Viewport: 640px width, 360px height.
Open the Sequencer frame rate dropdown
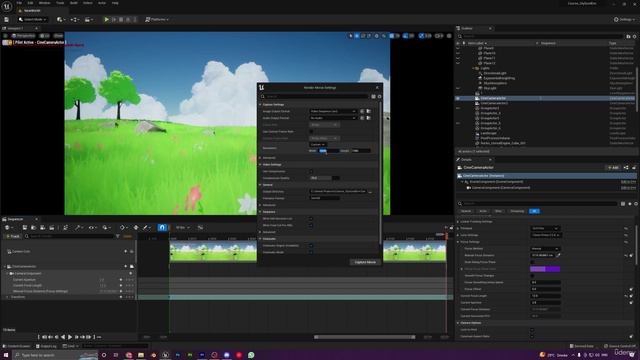tap(182, 227)
